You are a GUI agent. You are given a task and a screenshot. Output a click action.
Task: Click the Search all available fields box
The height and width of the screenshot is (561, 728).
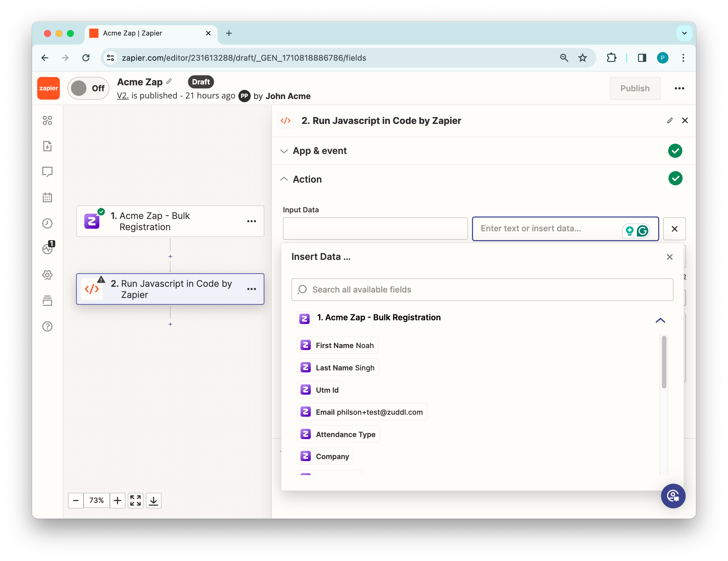482,290
